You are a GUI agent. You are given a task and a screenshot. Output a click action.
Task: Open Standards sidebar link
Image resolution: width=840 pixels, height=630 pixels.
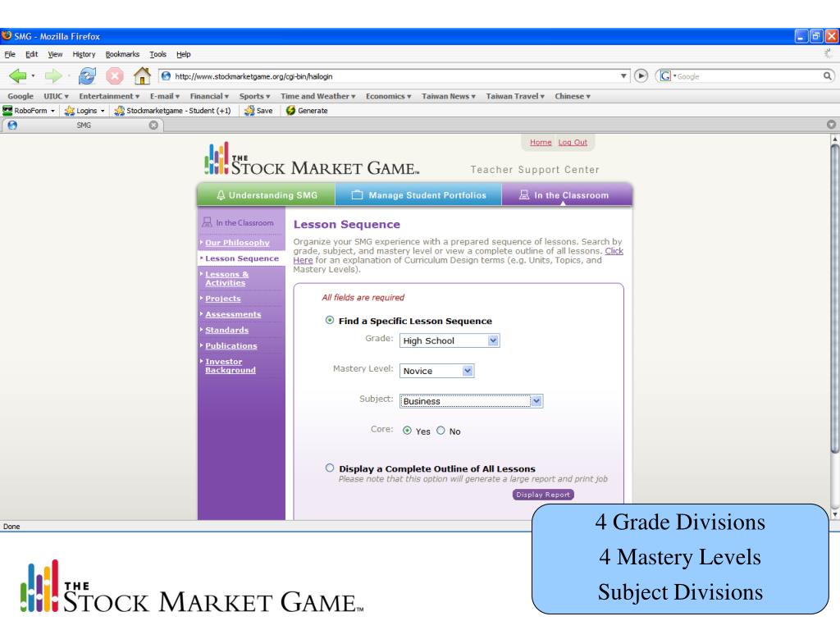click(226, 330)
